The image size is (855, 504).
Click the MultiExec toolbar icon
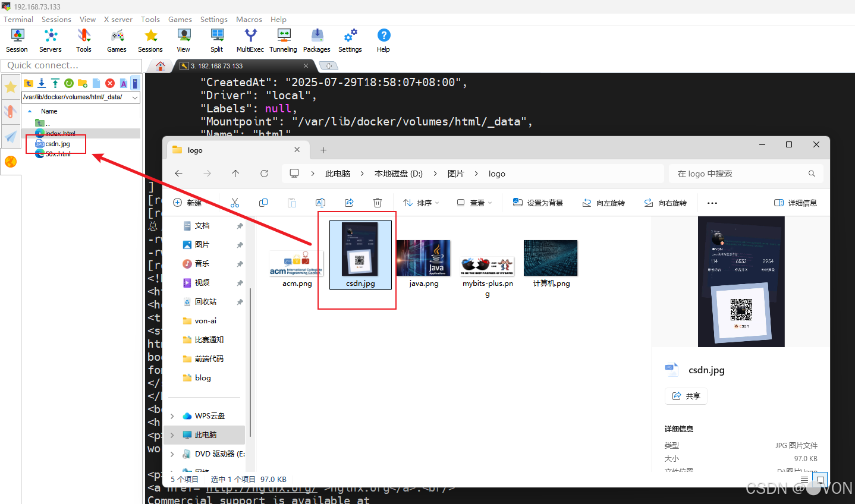pyautogui.click(x=250, y=41)
